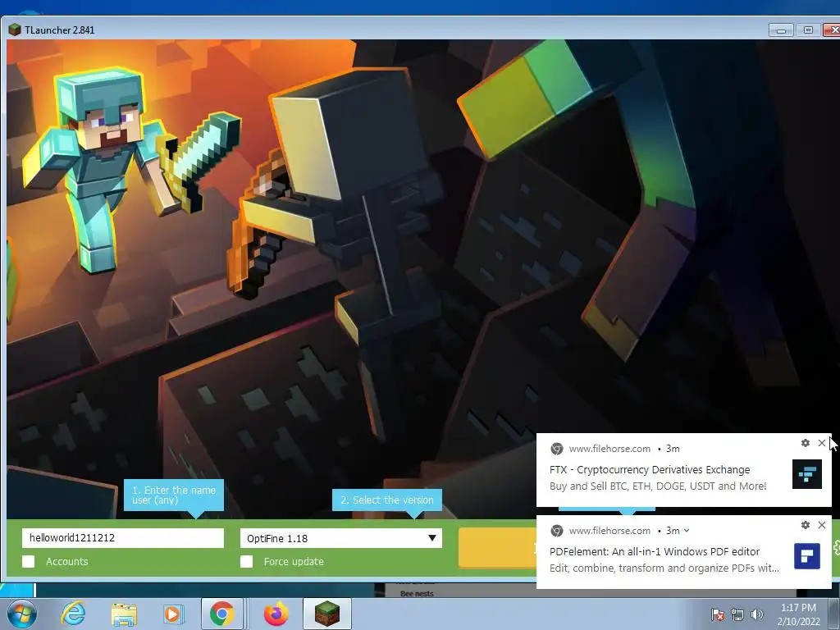The width and height of the screenshot is (840, 630).
Task: Maximize the TLauncher window
Action: pos(808,30)
